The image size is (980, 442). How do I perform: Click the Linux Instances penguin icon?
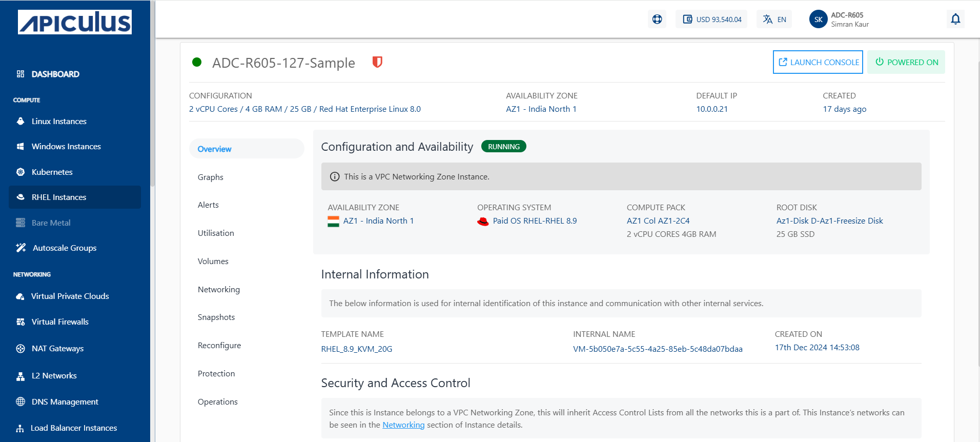click(21, 121)
